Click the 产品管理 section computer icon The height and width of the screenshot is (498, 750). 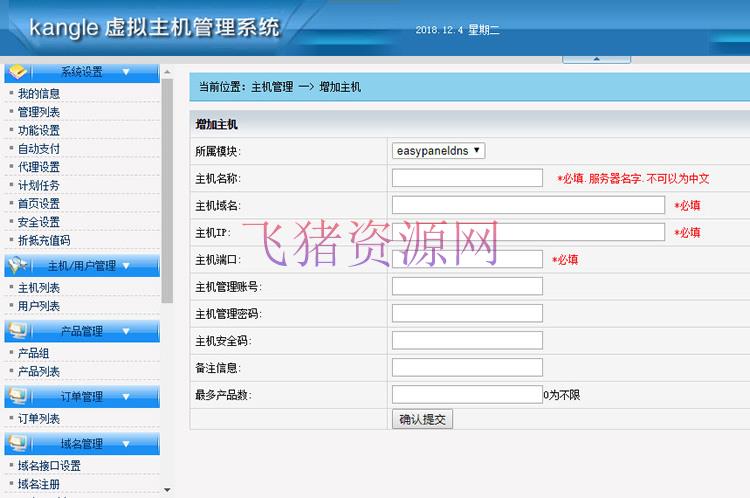(18, 330)
